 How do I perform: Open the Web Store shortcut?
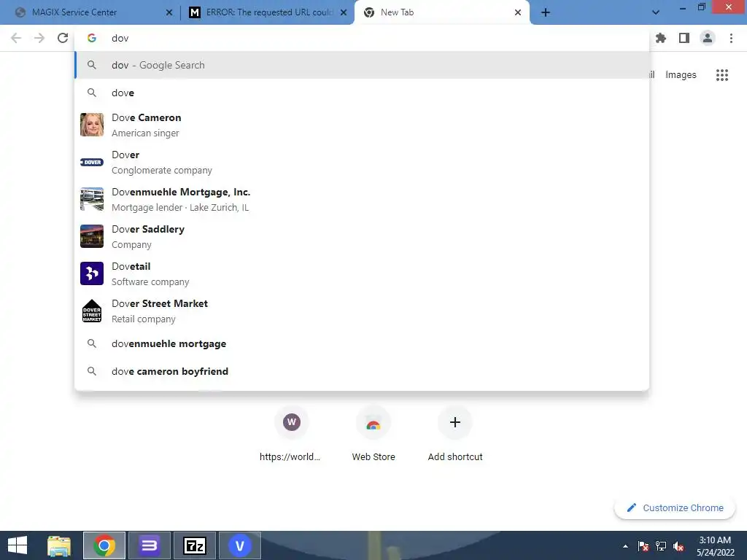click(x=373, y=435)
